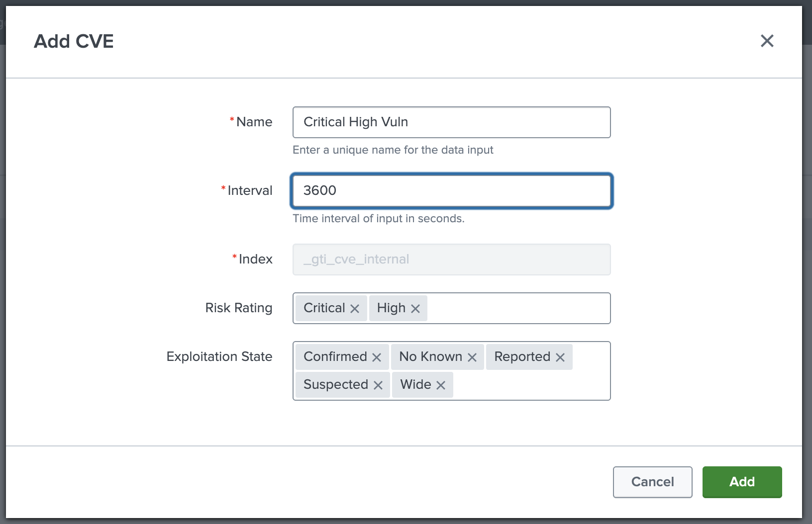812x524 pixels.
Task: Cancel adding the CVE input
Action: [652, 482]
